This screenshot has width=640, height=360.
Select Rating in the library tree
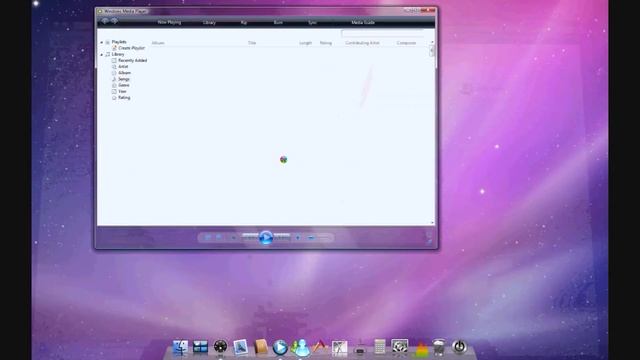[124, 98]
